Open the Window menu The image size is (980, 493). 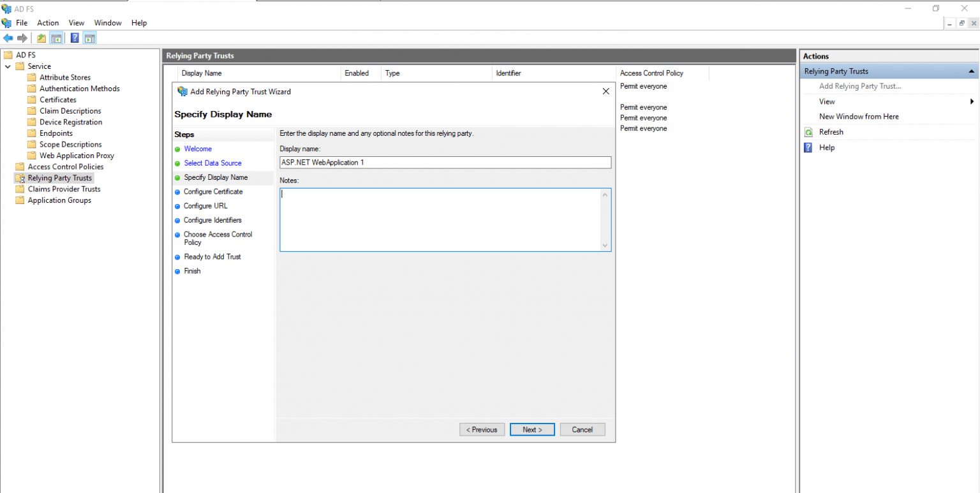pos(107,22)
